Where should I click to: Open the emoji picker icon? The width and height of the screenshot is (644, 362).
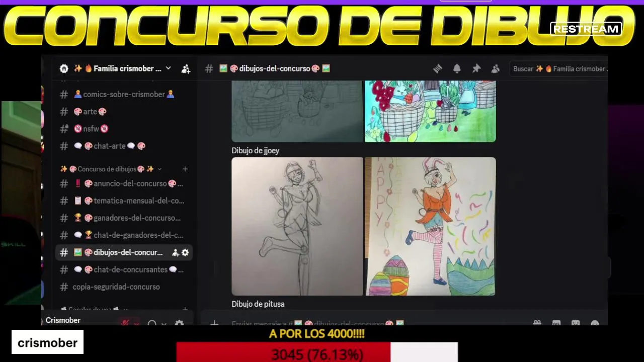coord(595,323)
